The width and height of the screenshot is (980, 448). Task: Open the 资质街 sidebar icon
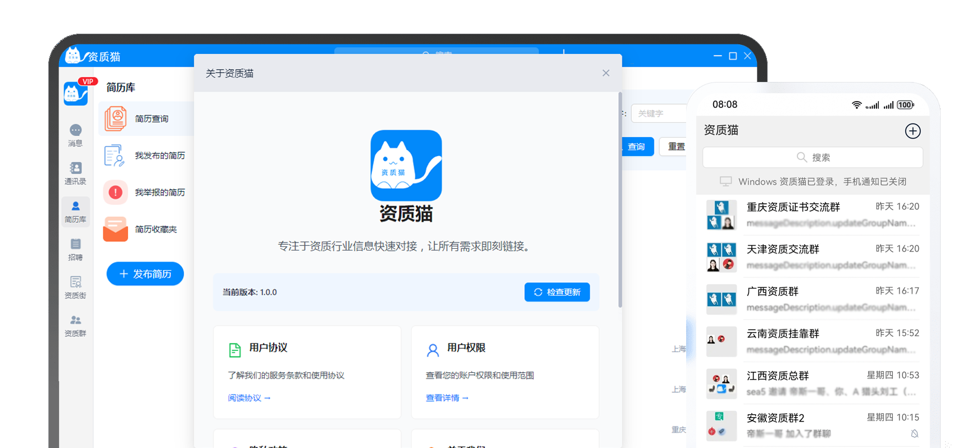tap(75, 287)
